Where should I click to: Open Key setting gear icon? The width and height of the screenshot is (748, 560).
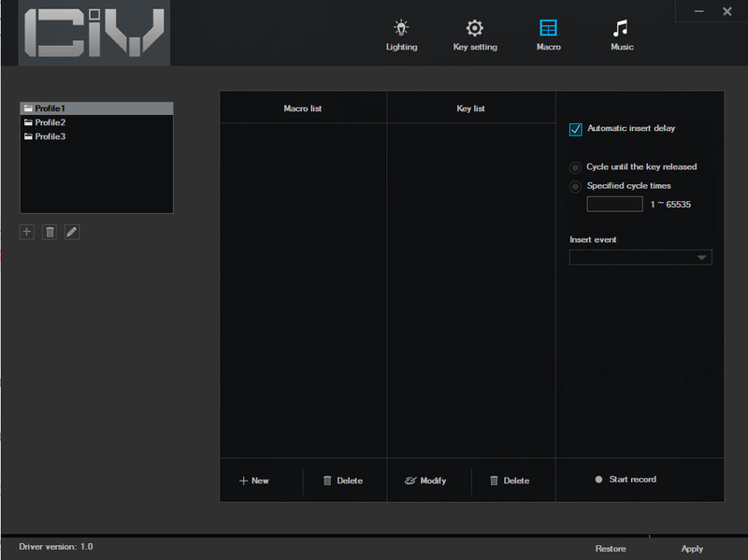[x=475, y=28]
